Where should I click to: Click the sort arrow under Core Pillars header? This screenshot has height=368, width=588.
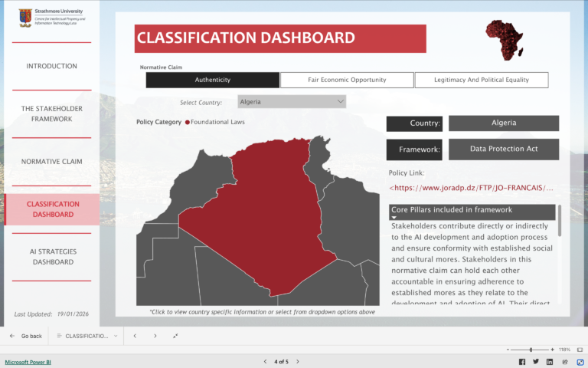[x=394, y=218]
